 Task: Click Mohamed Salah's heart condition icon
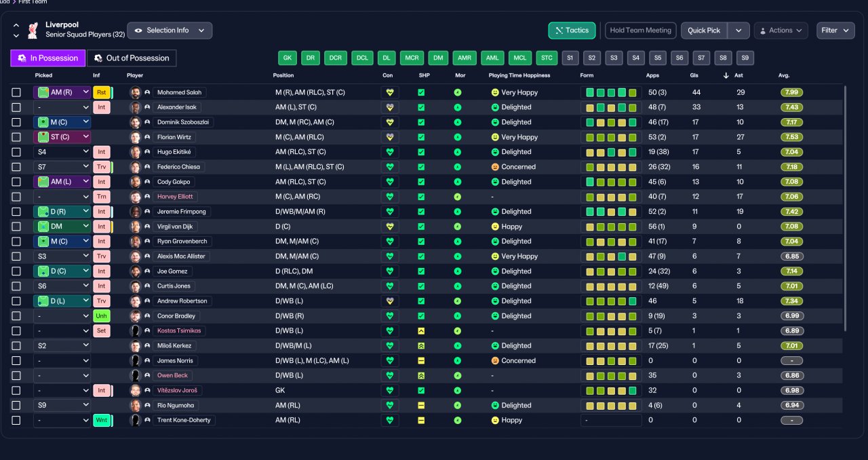[389, 92]
